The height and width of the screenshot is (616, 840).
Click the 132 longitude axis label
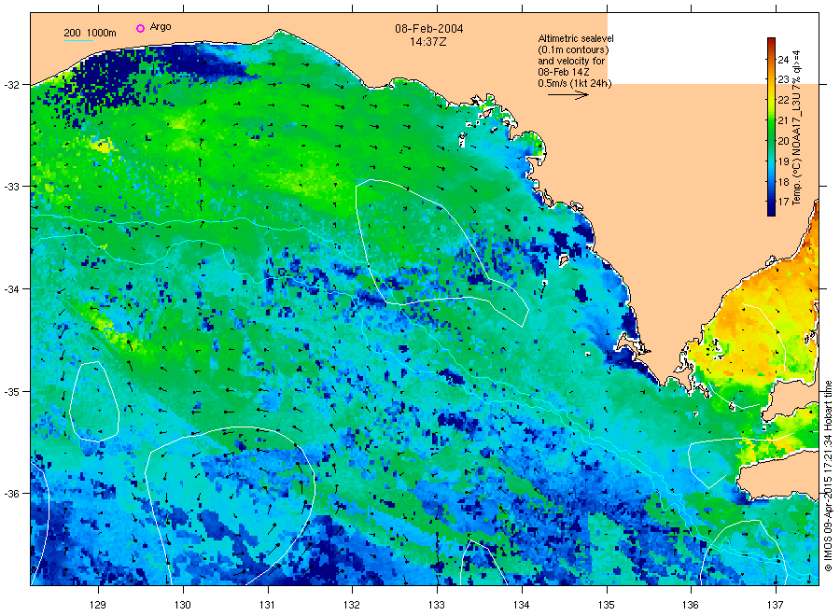352,605
